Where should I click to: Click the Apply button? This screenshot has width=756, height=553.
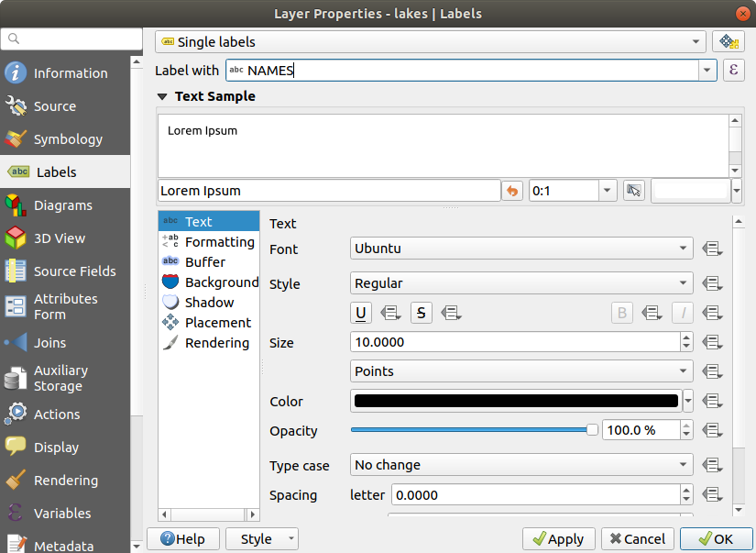pos(559,539)
